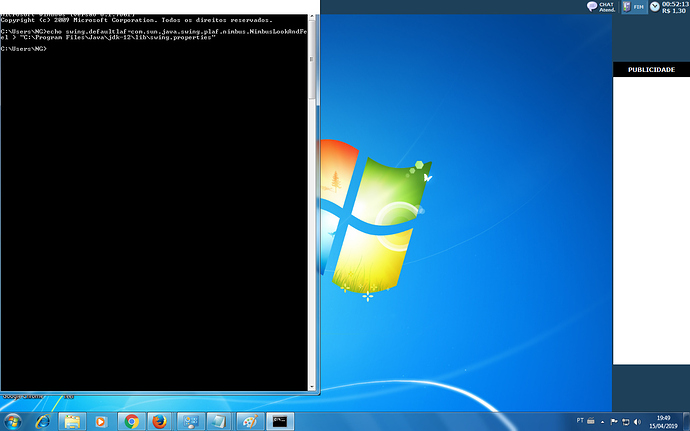Screen dimensions: 690x431
Task: Launch Mozilla Firefox from the taskbar
Action: [159, 421]
